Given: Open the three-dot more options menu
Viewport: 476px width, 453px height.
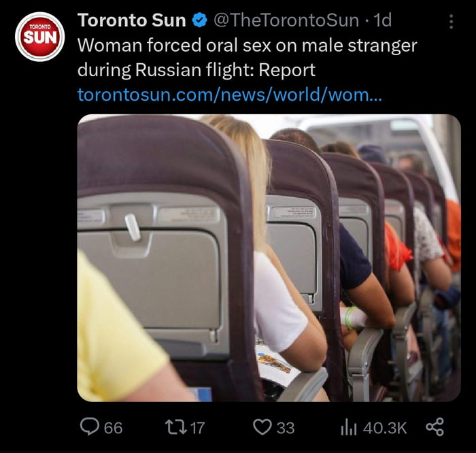Looking at the screenshot, I should (x=451, y=22).
